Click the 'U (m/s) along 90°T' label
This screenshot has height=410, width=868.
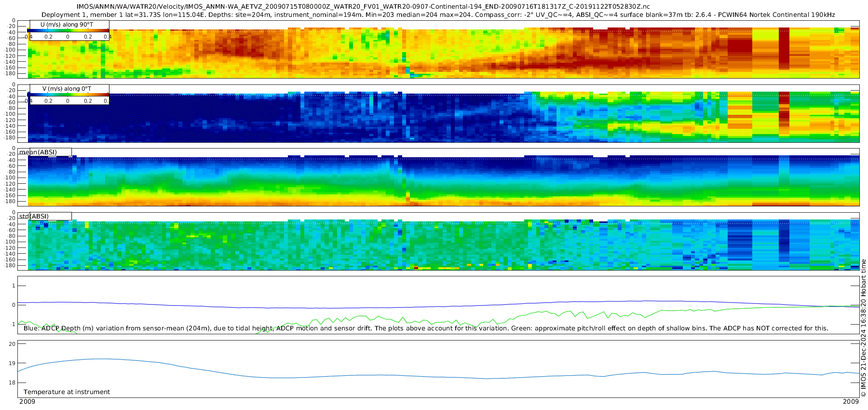coord(67,24)
